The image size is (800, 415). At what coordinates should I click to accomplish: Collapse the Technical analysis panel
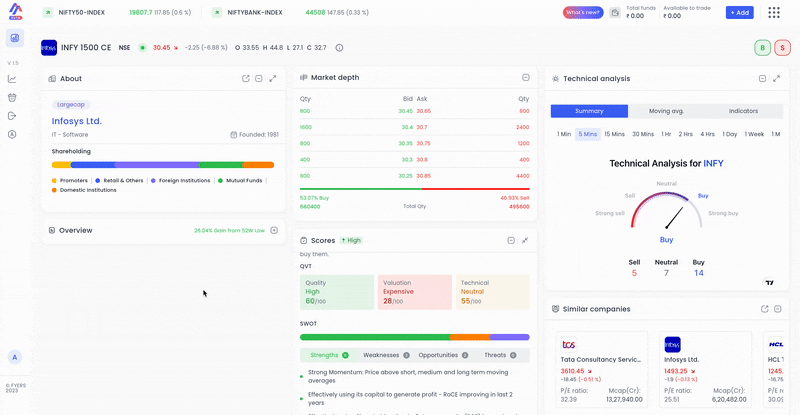[762, 79]
